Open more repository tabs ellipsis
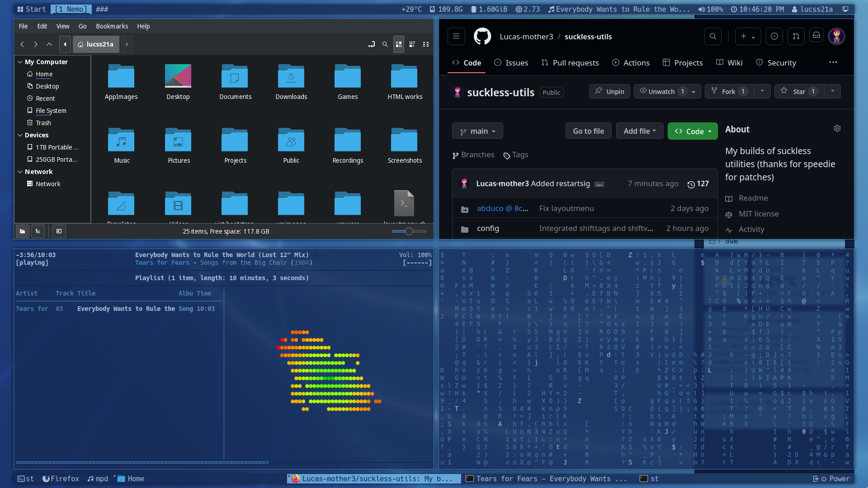The height and width of the screenshot is (488, 868). click(x=833, y=62)
